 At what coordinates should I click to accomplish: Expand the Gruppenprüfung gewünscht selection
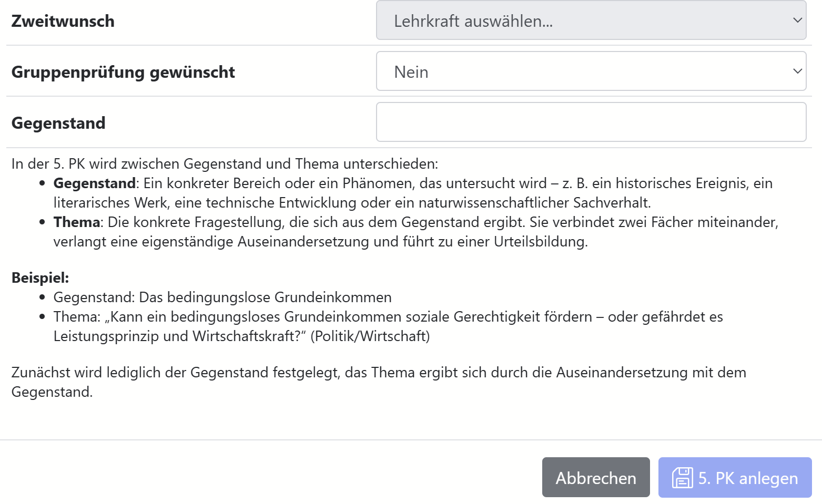pyautogui.click(x=590, y=71)
